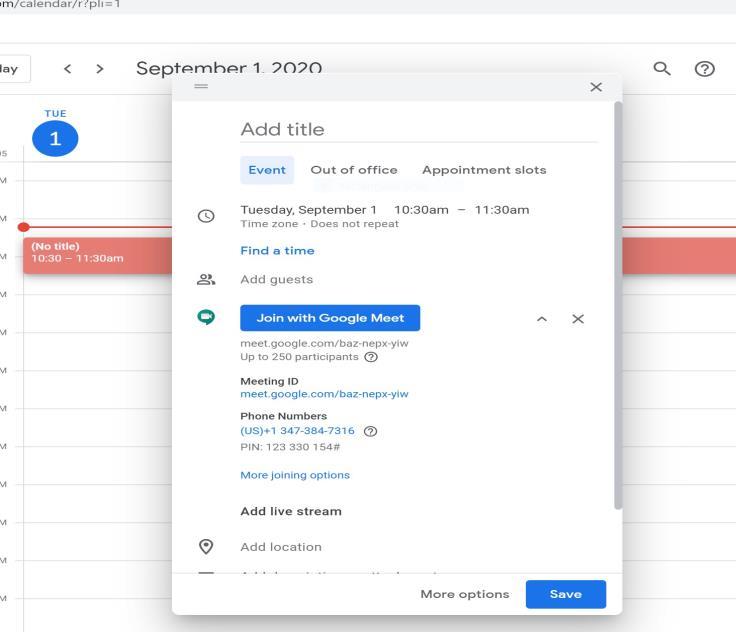Viewport: 736px width, 632px height.
Task: Click the day number 1 circle
Action: (x=55, y=139)
